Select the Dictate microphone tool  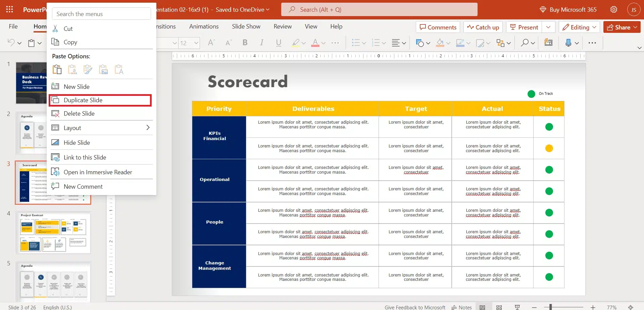point(568,43)
